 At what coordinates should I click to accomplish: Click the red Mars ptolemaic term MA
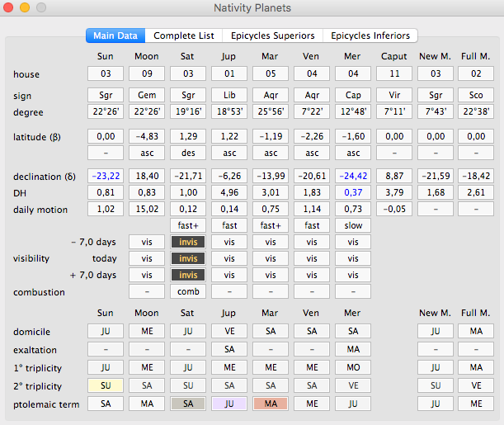pyautogui.click(x=271, y=404)
